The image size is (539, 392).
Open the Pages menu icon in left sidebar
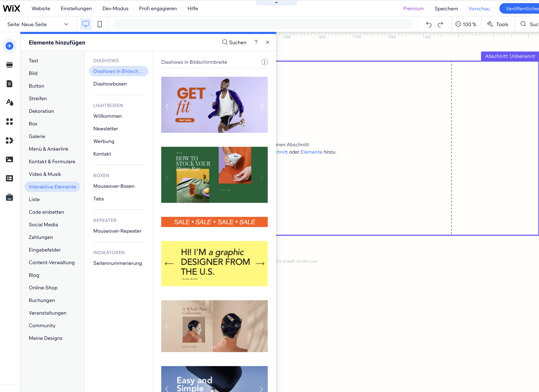[9, 84]
